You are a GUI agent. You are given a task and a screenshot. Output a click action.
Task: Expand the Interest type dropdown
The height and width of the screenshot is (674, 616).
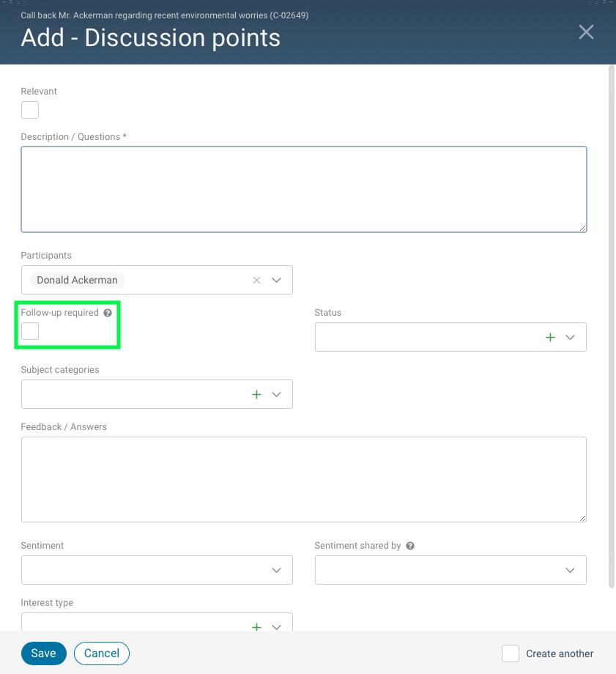point(277,627)
